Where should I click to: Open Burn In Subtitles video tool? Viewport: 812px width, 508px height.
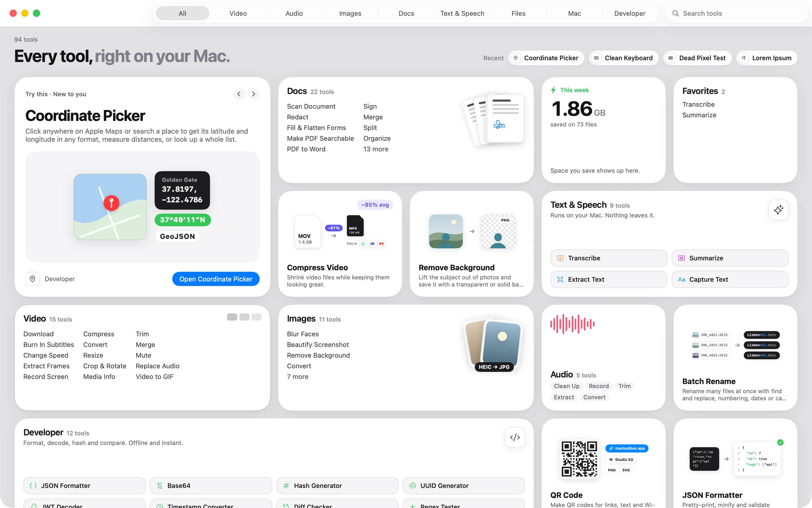(48, 345)
